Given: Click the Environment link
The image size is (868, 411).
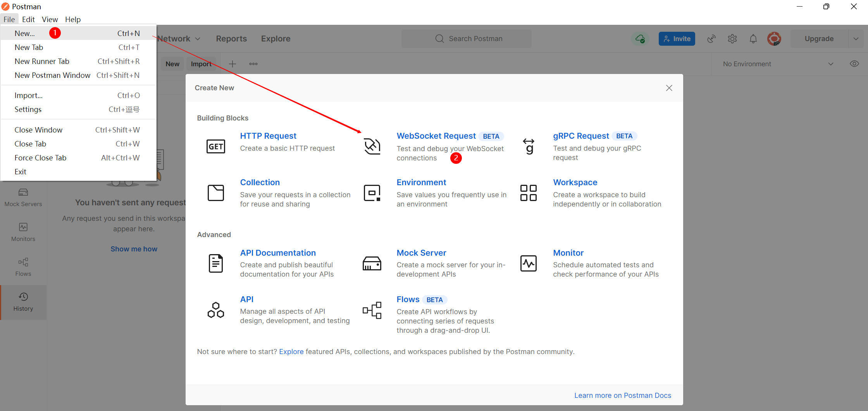Looking at the screenshot, I should tap(421, 182).
